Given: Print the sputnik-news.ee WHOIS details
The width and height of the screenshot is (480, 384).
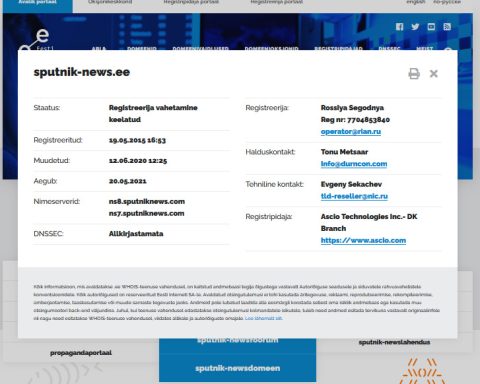Looking at the screenshot, I should pos(414,73).
